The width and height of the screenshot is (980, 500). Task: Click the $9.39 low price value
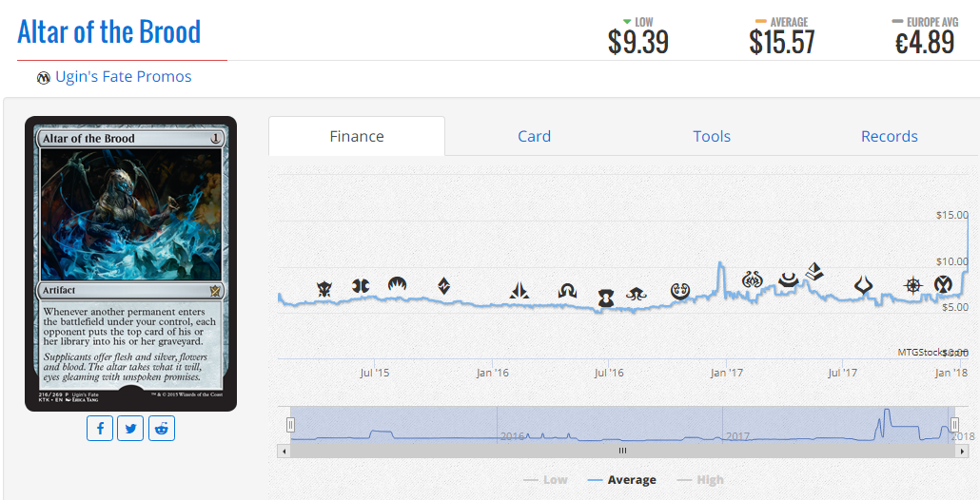tap(638, 43)
